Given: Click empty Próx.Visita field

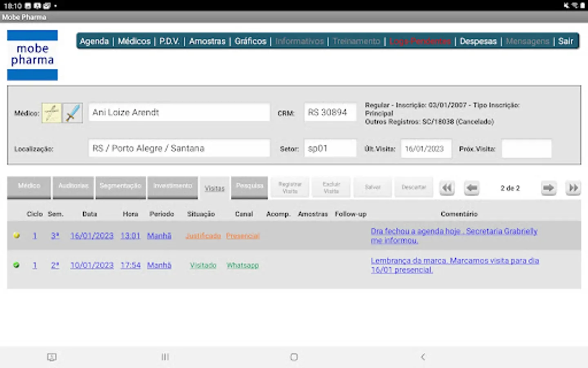Looking at the screenshot, I should click(x=526, y=149).
